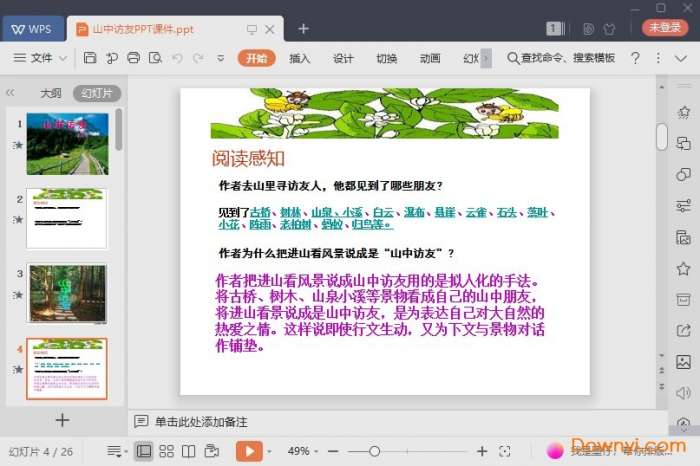The width and height of the screenshot is (700, 466).
Task: Open the speaker audio icon in sidebar
Action: pyautogui.click(x=683, y=393)
